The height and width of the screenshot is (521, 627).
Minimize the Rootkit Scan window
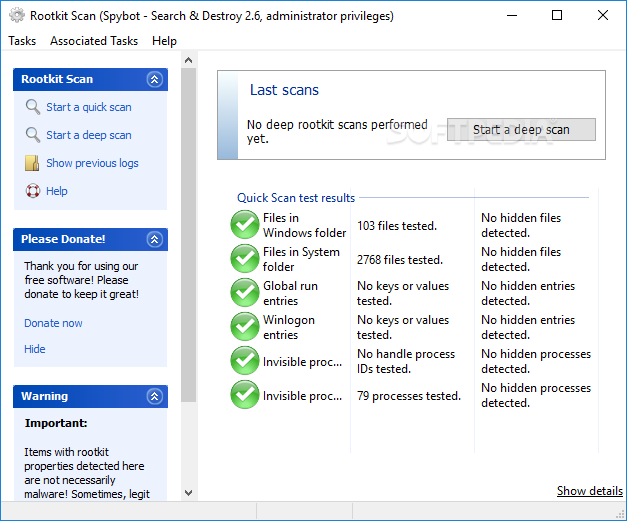point(512,16)
